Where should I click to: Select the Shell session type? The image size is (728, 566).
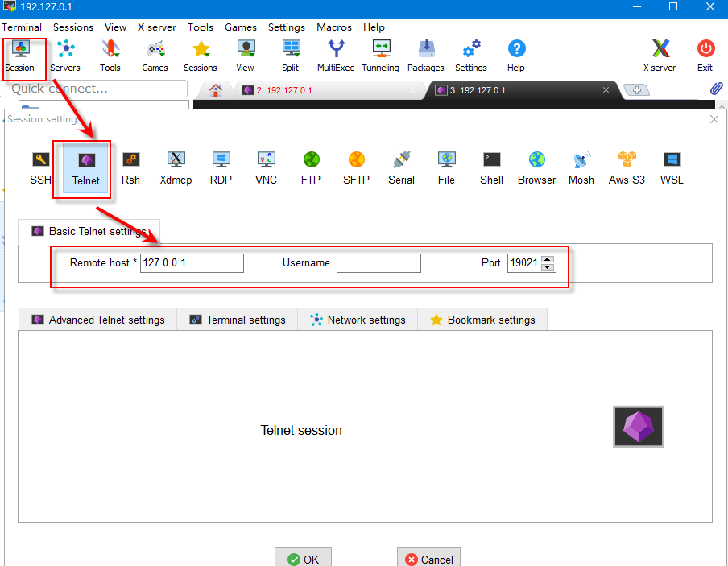pos(491,168)
